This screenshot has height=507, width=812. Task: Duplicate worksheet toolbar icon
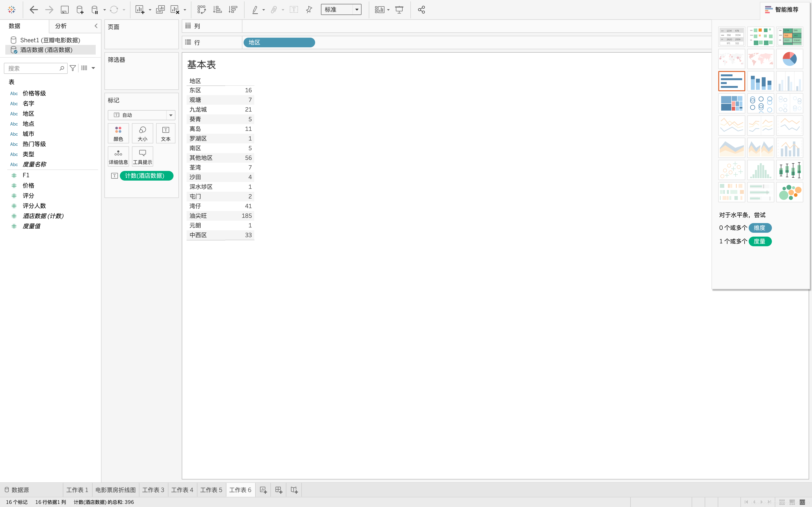coord(160,10)
